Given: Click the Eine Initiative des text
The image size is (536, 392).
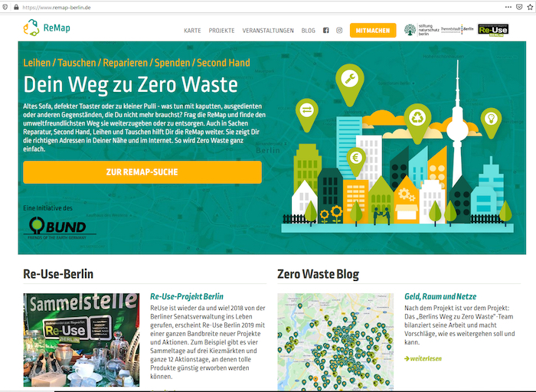Looking at the screenshot, I should click(x=47, y=207).
